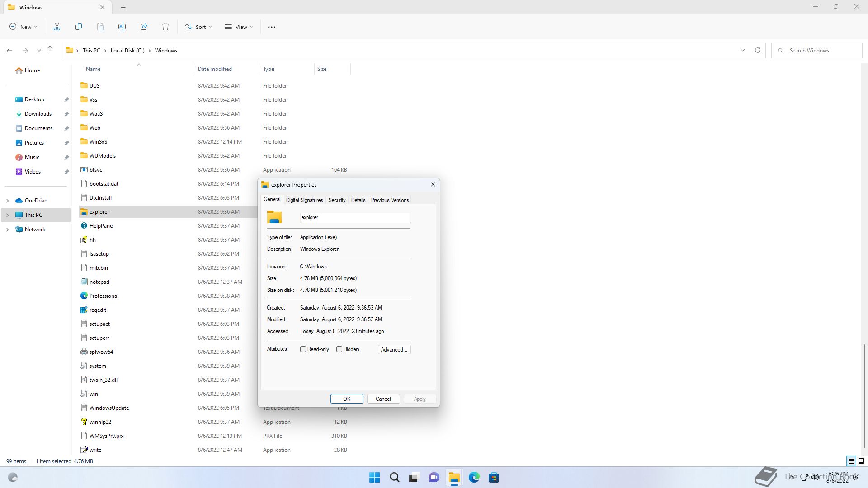Image resolution: width=868 pixels, height=488 pixels.
Task: Select the splwow64 printer icon
Action: pos(84,352)
